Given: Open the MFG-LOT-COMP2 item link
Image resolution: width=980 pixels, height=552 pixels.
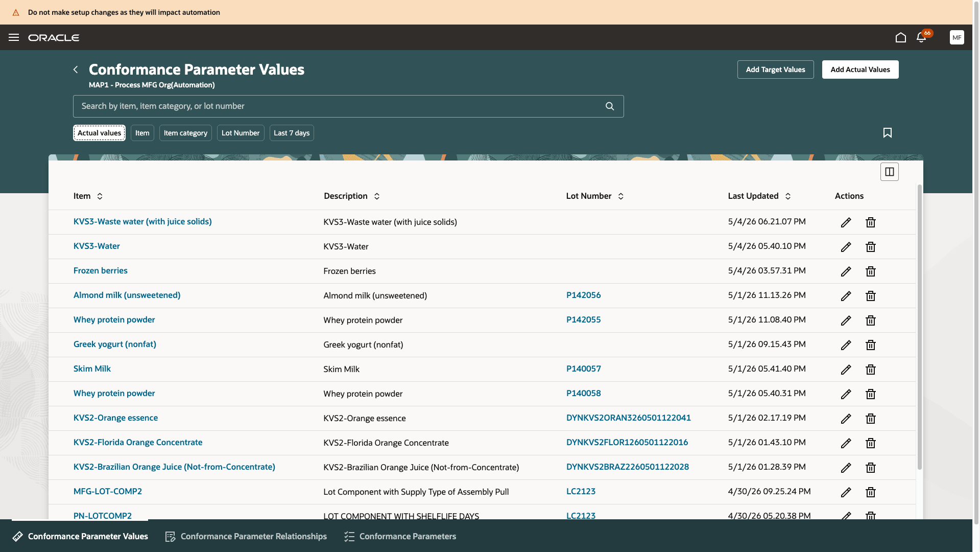Looking at the screenshot, I should (108, 491).
